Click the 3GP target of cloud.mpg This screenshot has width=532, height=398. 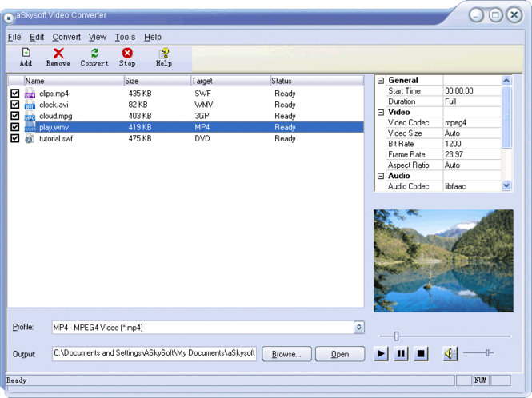pos(202,116)
